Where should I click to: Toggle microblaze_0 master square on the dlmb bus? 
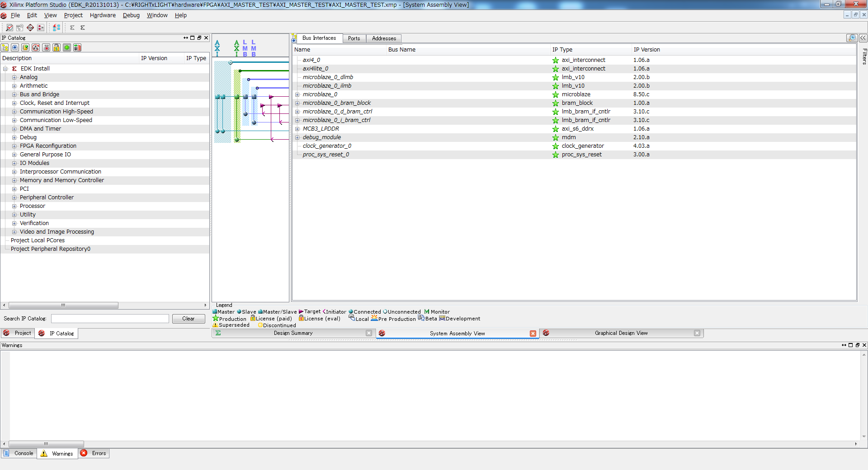click(245, 97)
